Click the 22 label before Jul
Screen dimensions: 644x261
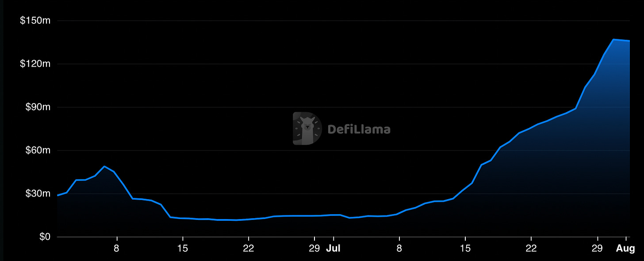click(249, 248)
